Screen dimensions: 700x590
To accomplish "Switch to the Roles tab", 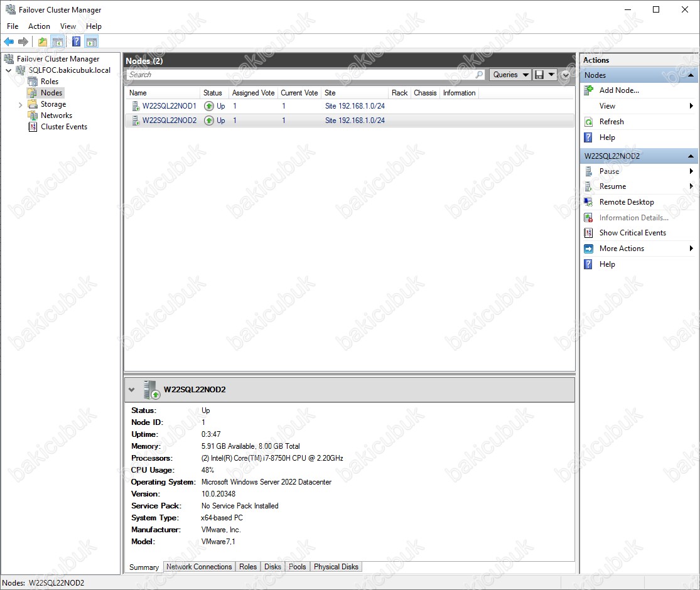I will tap(248, 567).
